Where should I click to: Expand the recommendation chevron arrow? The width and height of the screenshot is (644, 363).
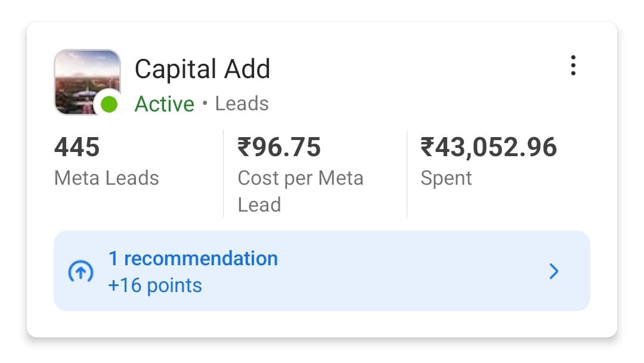(x=554, y=271)
